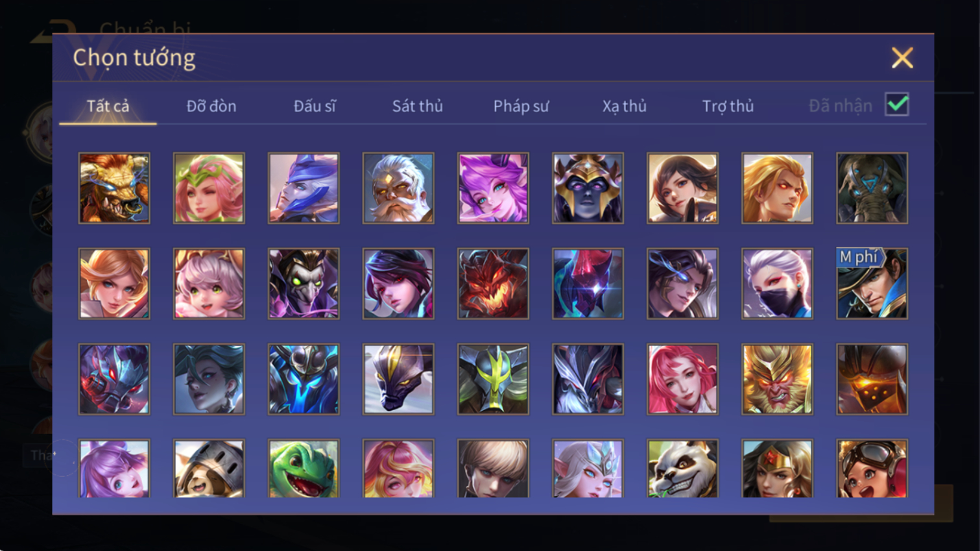Switch to the Xạ thủ tab
This screenshot has width=980, height=551.
(624, 106)
